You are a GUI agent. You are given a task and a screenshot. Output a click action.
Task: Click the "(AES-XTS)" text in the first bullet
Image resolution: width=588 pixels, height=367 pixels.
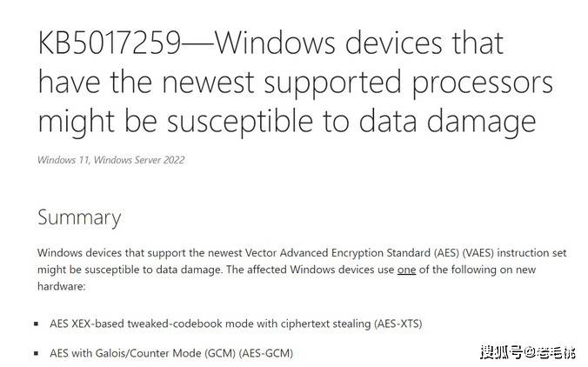(398, 324)
